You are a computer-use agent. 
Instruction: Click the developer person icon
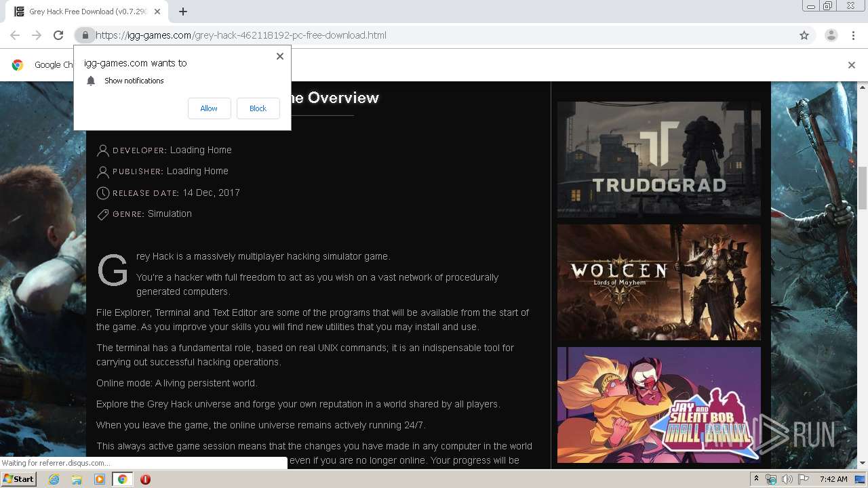[103, 150]
